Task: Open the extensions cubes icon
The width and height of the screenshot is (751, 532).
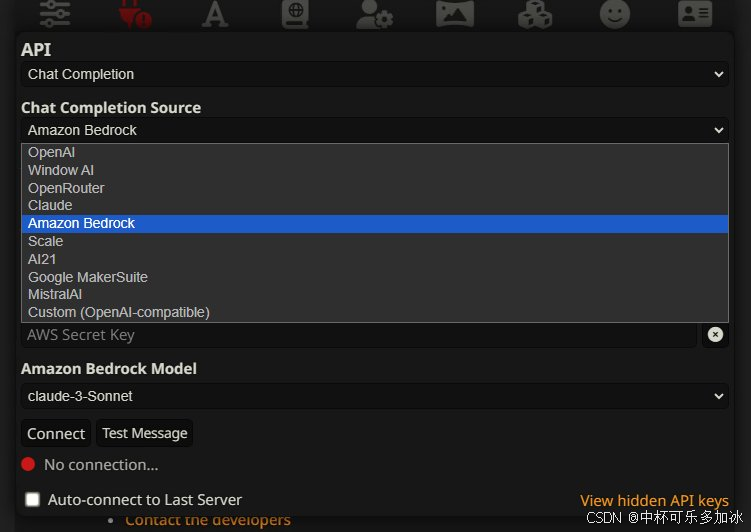Action: point(535,14)
